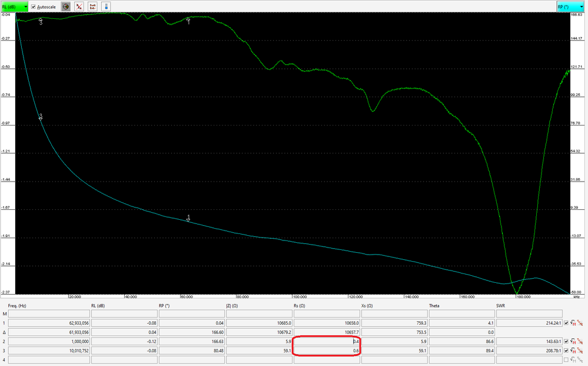Click the blue vertical slider toolbar icon
The image size is (588, 366).
106,6
